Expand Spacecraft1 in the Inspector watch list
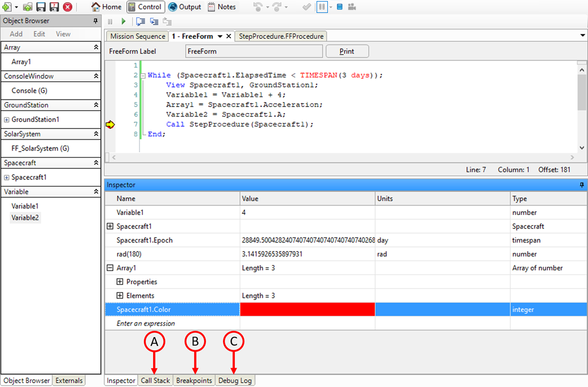The width and height of the screenshot is (588, 387). pos(111,226)
